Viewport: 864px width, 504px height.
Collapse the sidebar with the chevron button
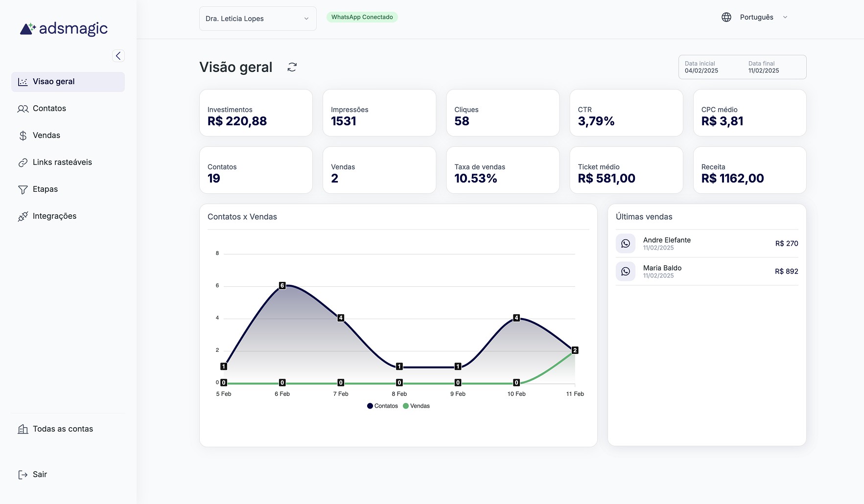pyautogui.click(x=118, y=56)
